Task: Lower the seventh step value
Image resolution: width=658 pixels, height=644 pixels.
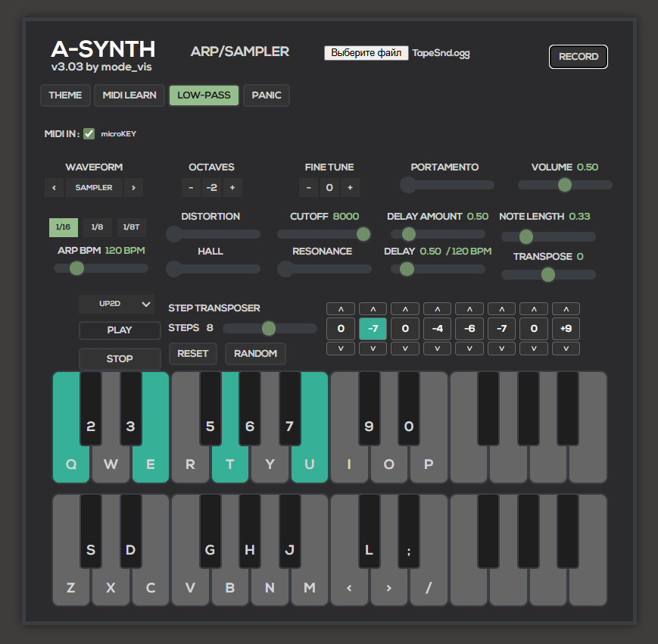Action: [534, 349]
